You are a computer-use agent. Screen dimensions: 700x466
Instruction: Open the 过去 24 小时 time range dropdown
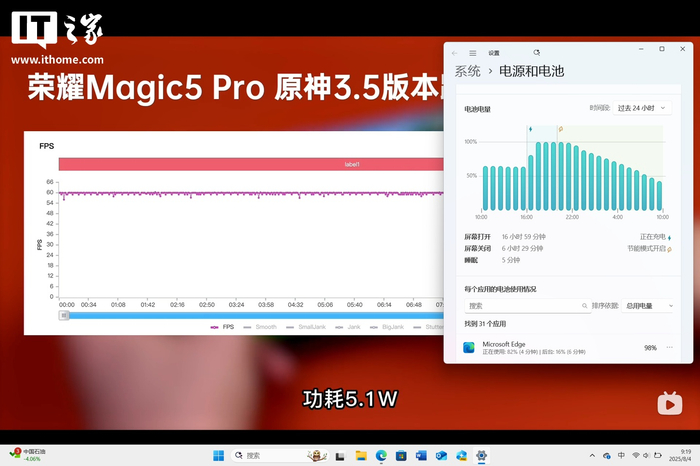point(642,108)
